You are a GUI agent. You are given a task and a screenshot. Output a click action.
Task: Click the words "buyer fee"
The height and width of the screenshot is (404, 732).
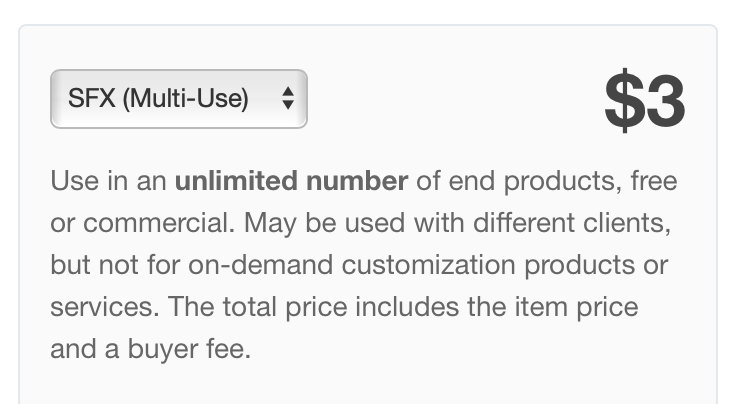coord(196,350)
